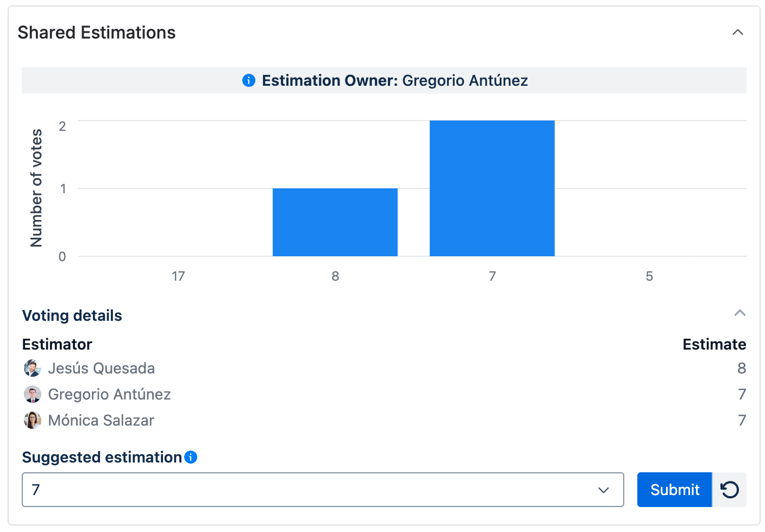This screenshot has width=765, height=532.
Task: Click the chevron inside the estimation combo box
Action: click(x=603, y=490)
